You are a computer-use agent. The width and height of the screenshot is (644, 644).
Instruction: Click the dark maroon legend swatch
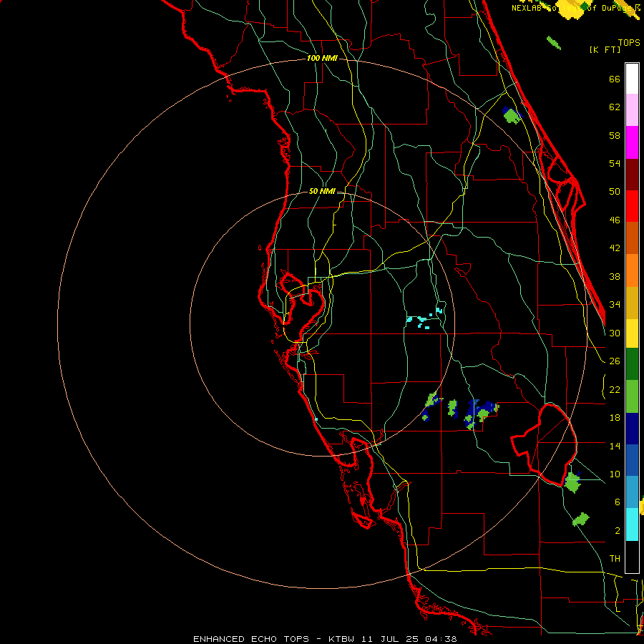pos(632,175)
